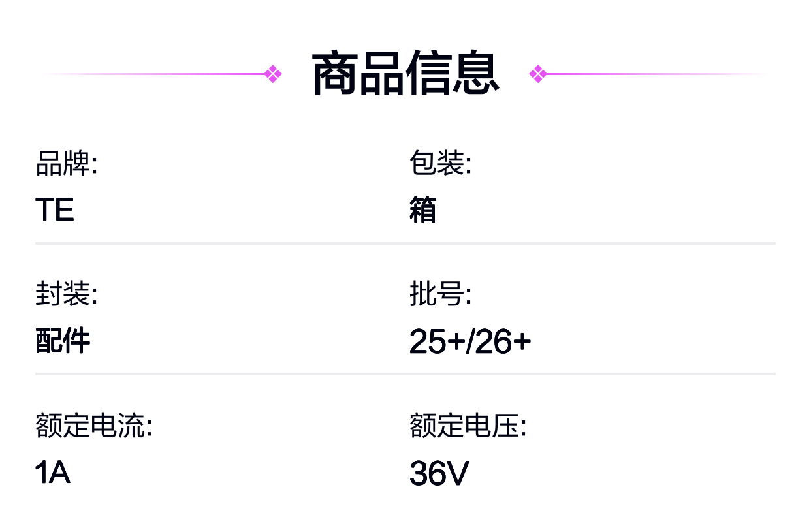Screen dimensions: 811x532
Task: Select the 额定电压 label
Action: click(x=468, y=426)
